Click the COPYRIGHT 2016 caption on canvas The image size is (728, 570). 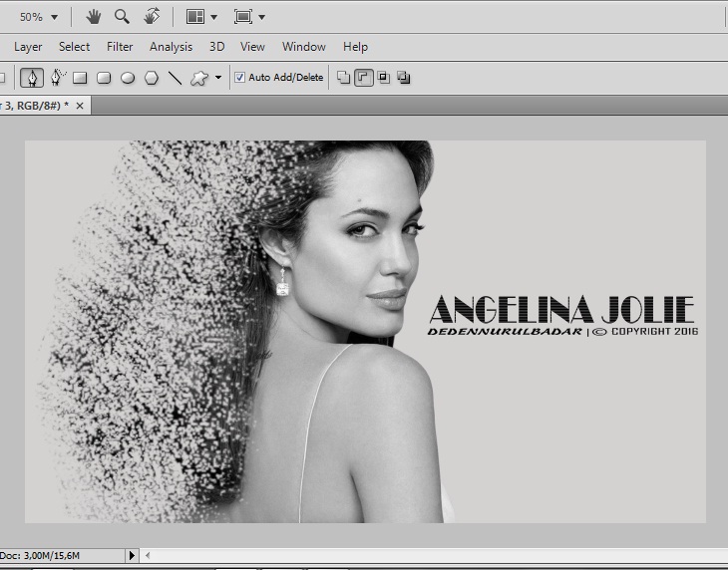(654, 331)
